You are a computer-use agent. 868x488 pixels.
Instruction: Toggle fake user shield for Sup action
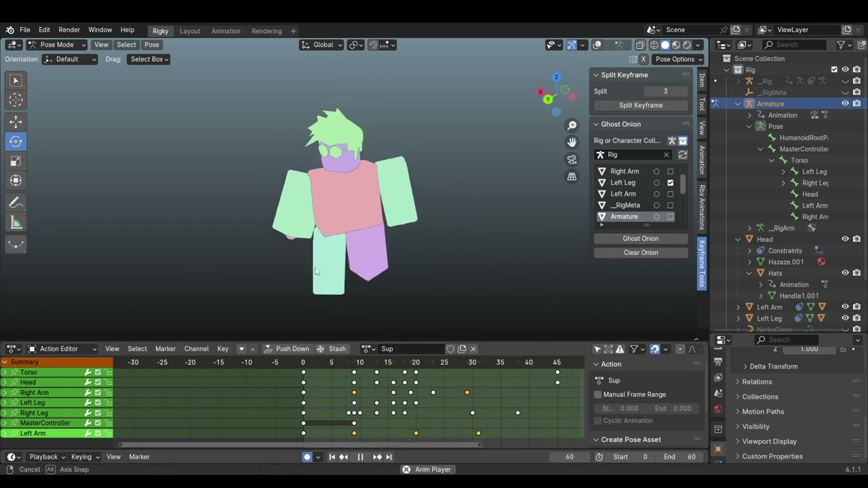coord(450,349)
